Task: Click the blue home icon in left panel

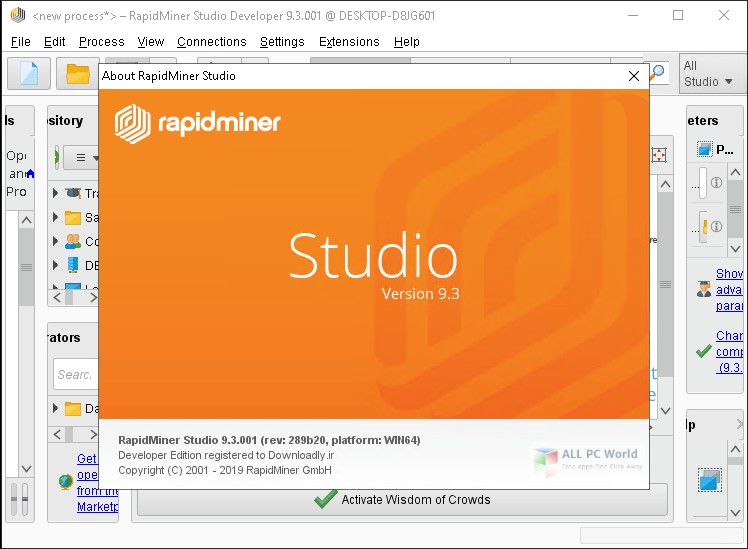Action: tap(30, 173)
